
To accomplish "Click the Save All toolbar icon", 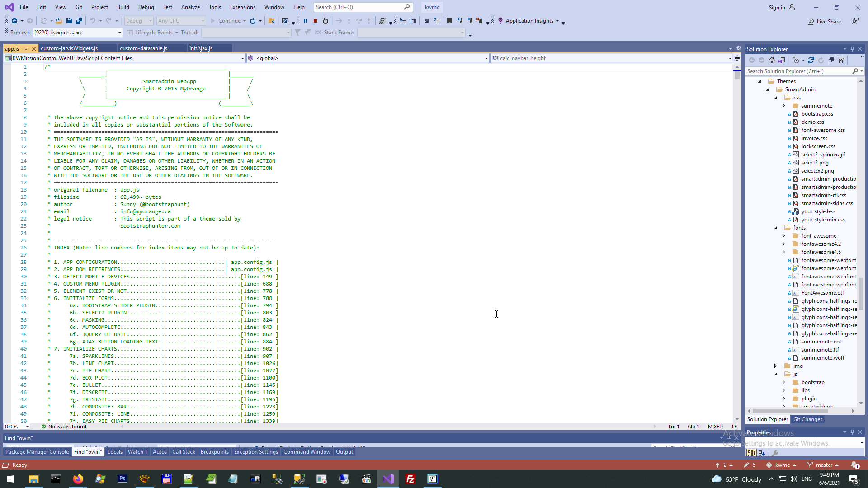I will pos(79,21).
